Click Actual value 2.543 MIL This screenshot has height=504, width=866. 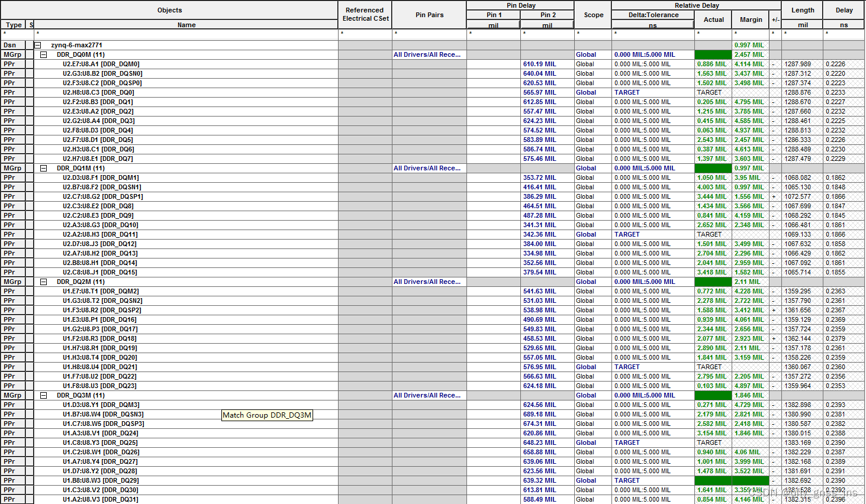pos(712,140)
